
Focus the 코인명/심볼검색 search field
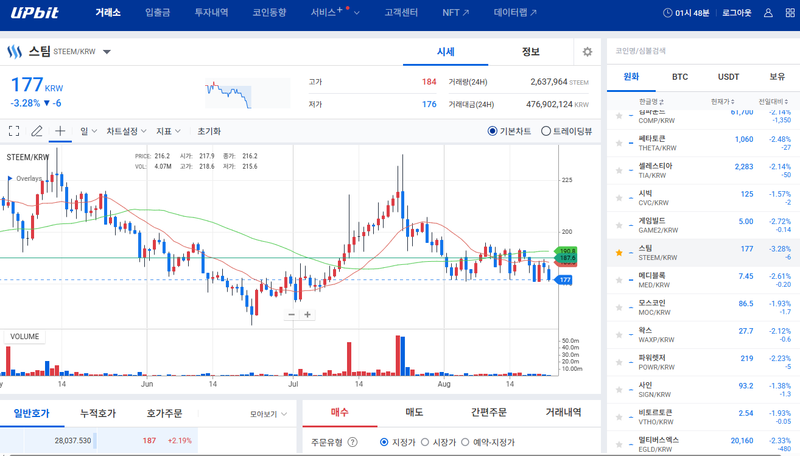[703, 51]
